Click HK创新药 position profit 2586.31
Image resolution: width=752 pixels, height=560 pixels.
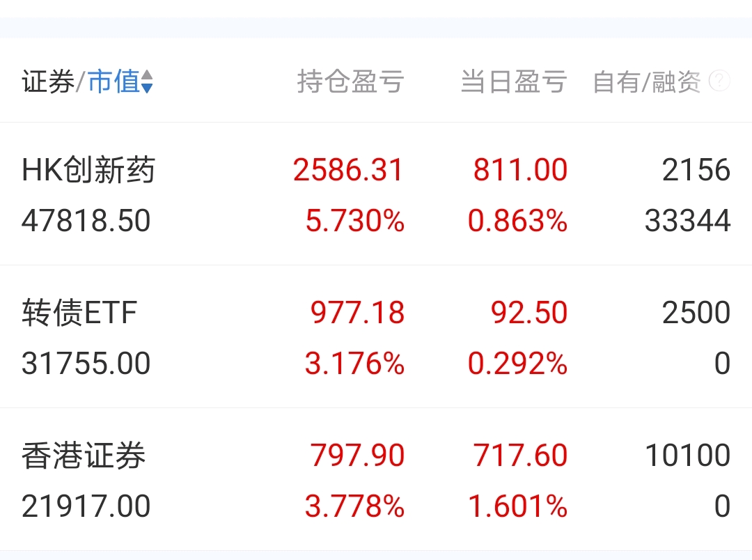[348, 170]
